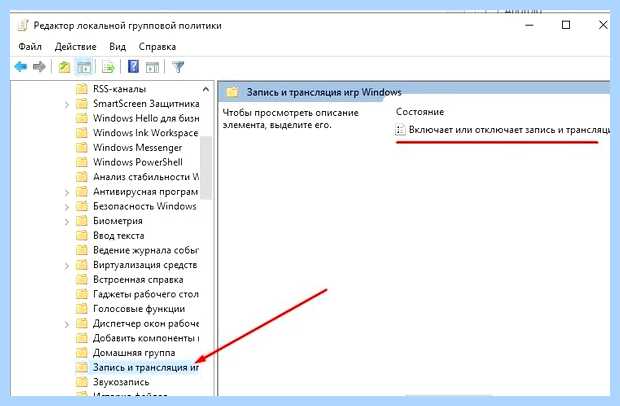The height and width of the screenshot is (406, 620).
Task: Select the Домашняя группа tree item
Action: 134,353
